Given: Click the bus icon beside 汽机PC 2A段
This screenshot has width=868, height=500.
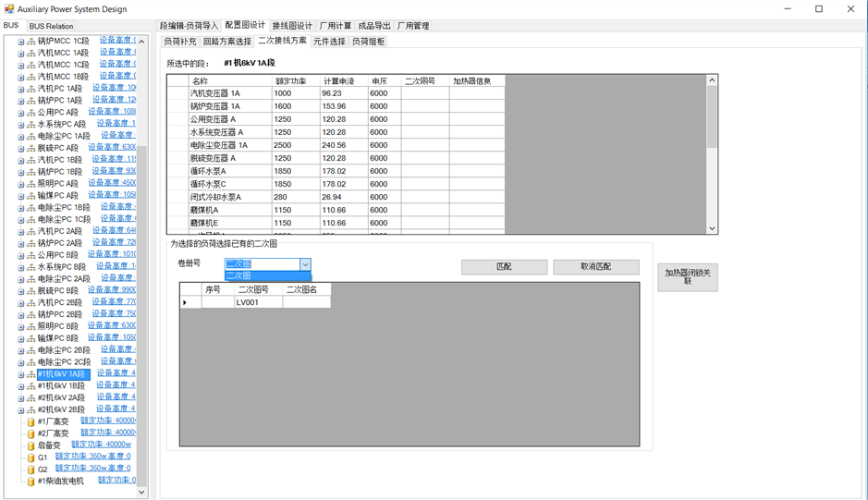Looking at the screenshot, I should click(x=31, y=231).
